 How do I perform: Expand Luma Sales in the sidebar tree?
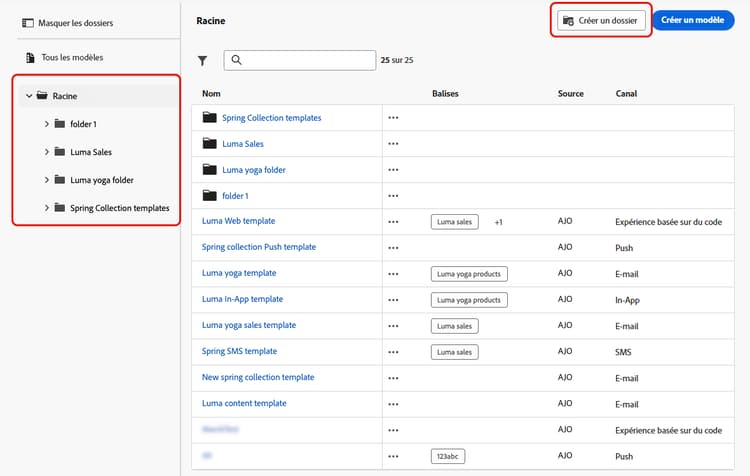(47, 152)
